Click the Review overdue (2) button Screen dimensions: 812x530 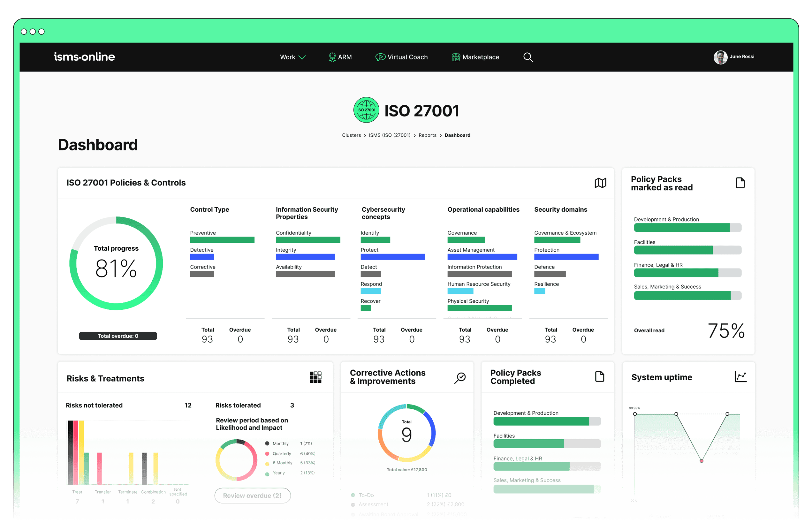[x=252, y=495]
